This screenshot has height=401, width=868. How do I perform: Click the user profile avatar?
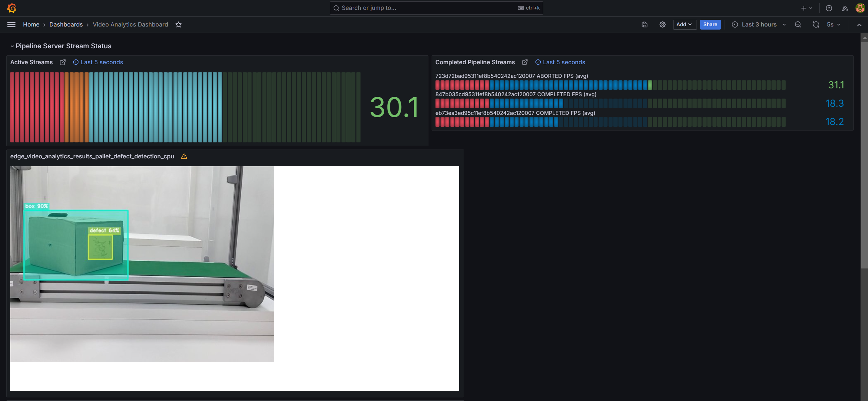(x=860, y=8)
